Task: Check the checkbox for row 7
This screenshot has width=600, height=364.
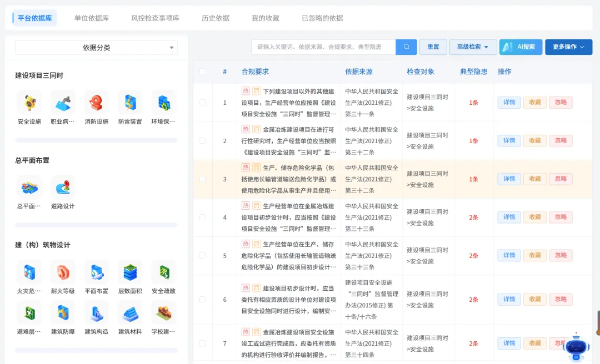Action: (x=202, y=343)
